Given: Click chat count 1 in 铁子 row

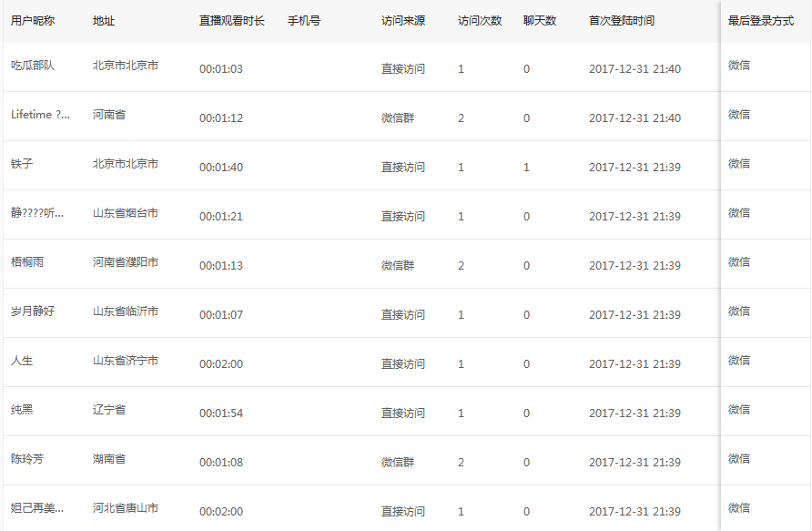Looking at the screenshot, I should 527,168.
